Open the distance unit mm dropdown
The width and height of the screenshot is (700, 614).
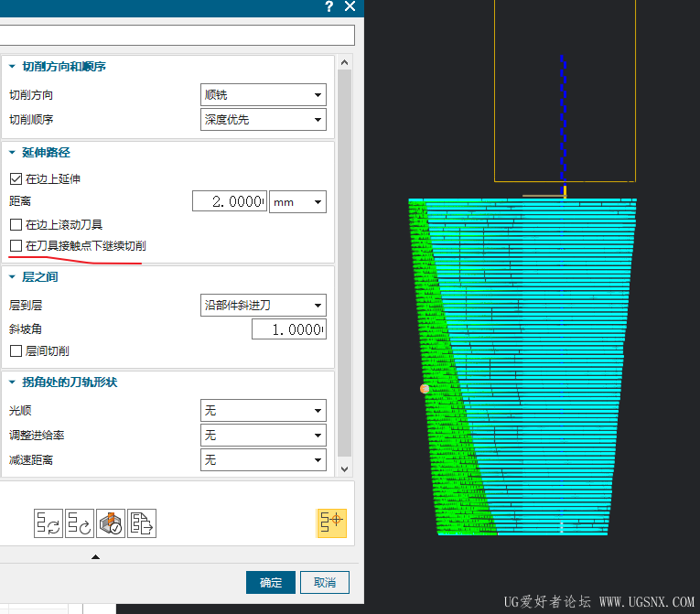[x=297, y=202]
